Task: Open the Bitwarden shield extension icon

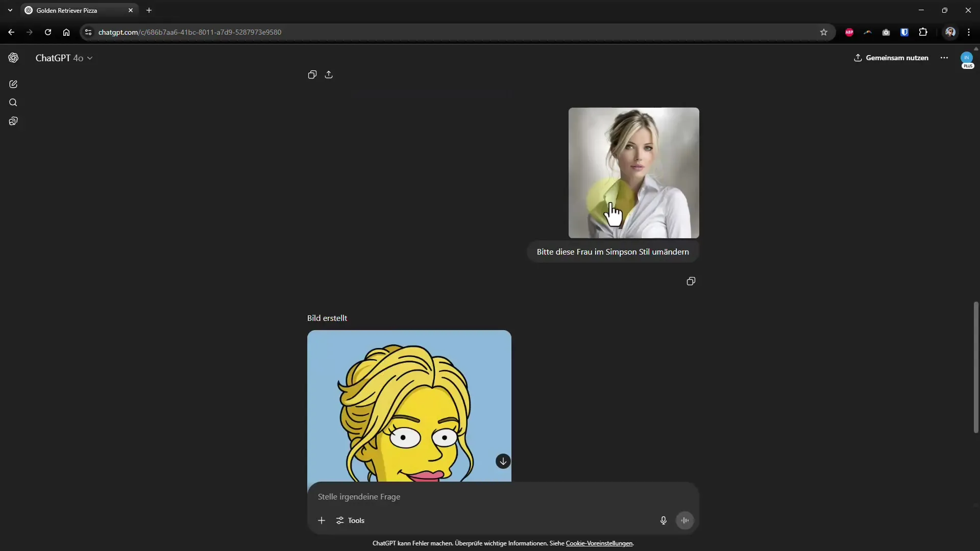Action: tap(904, 32)
